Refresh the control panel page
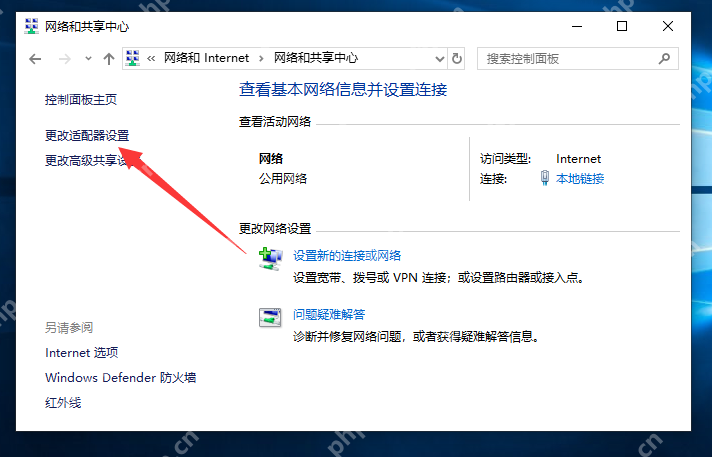712x457 pixels. coord(457,59)
